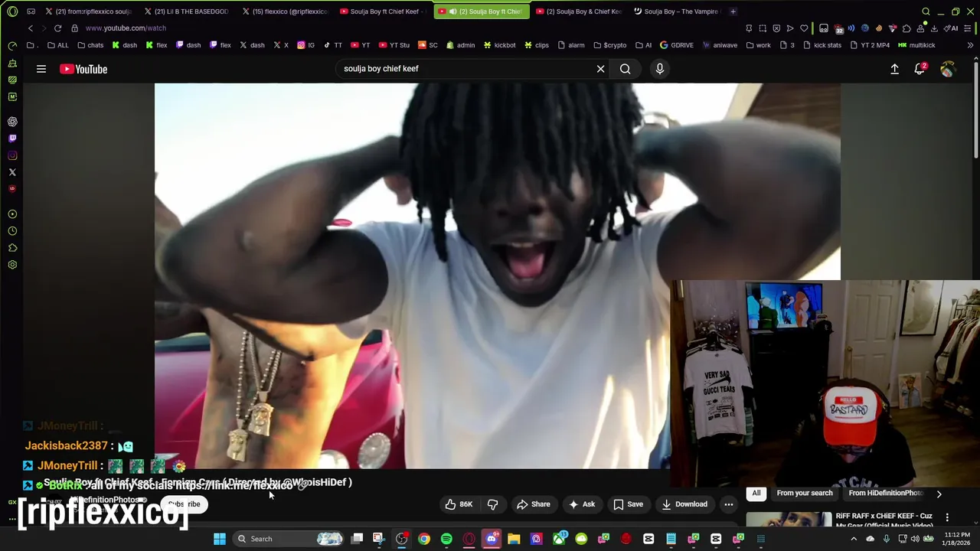The width and height of the screenshot is (980, 551).
Task: Open a new tab with the plus
Action: (733, 11)
